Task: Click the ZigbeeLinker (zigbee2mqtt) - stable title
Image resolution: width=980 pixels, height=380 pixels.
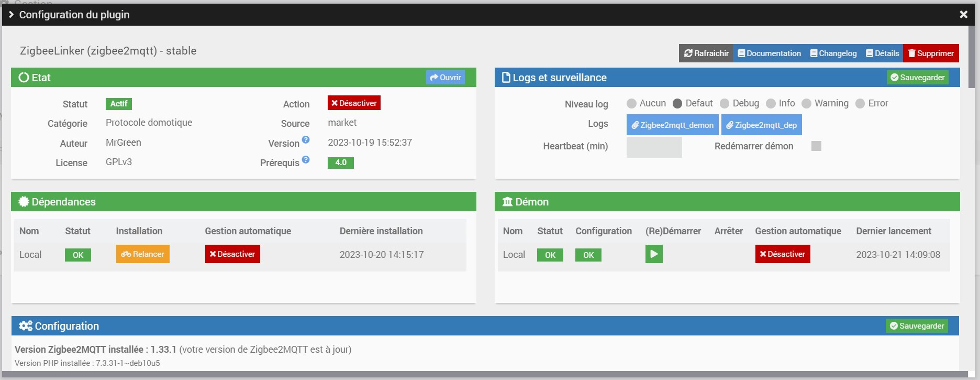Action: (108, 51)
